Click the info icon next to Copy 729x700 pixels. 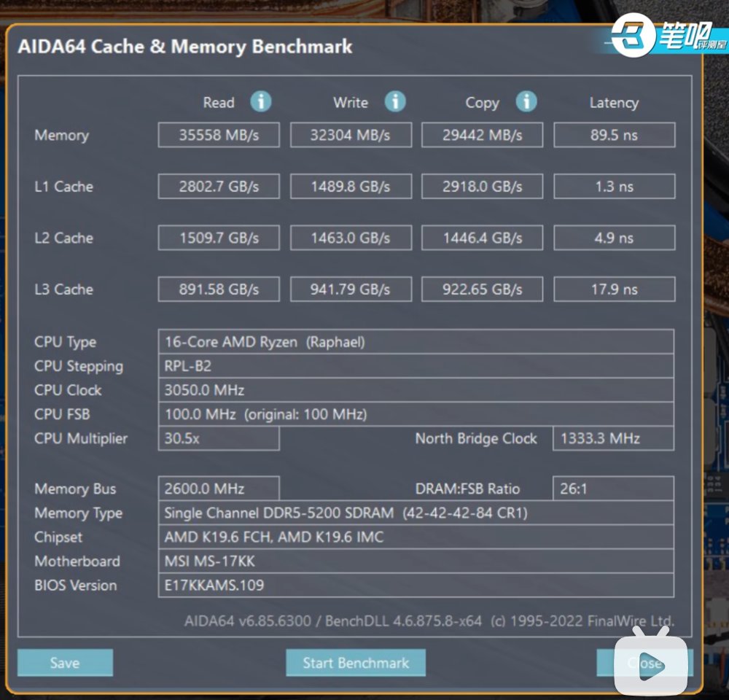(x=526, y=101)
